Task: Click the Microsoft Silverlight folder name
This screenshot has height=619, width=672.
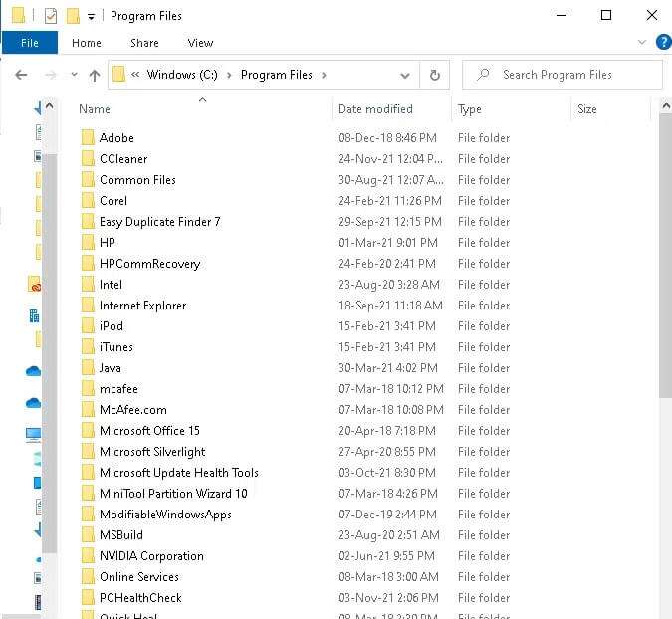Action: tap(152, 452)
